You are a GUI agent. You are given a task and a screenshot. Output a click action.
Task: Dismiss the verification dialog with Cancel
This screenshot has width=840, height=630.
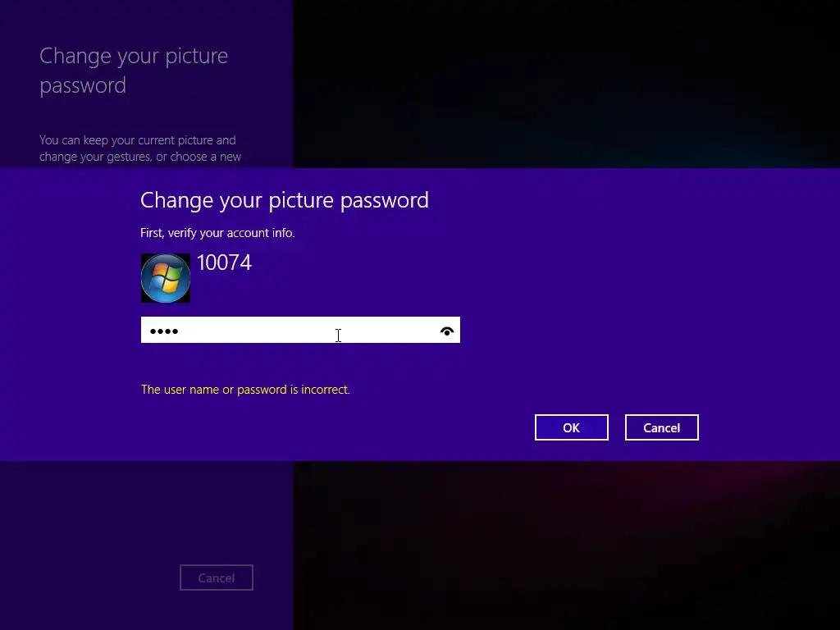pyautogui.click(x=662, y=427)
